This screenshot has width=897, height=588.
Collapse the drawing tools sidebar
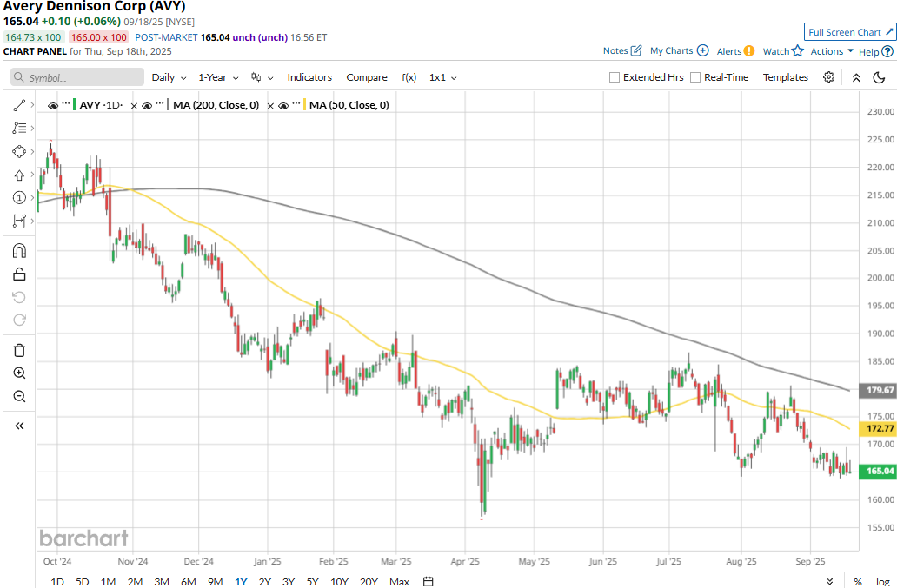[x=19, y=426]
